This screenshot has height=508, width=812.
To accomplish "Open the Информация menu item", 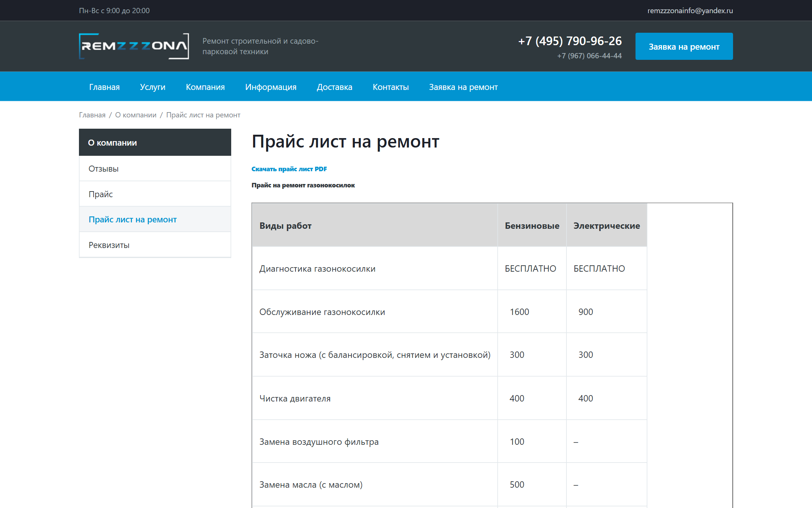I will 271,87.
